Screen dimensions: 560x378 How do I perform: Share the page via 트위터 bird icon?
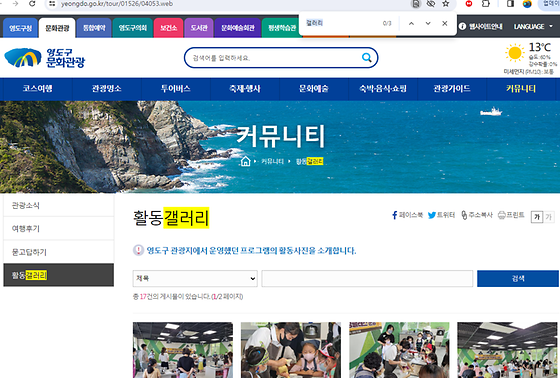(441, 215)
